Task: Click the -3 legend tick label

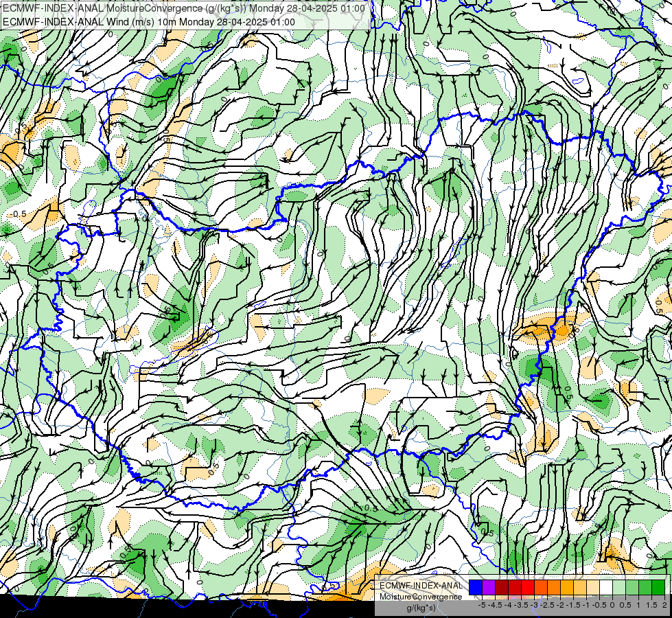Action: [x=535, y=605]
